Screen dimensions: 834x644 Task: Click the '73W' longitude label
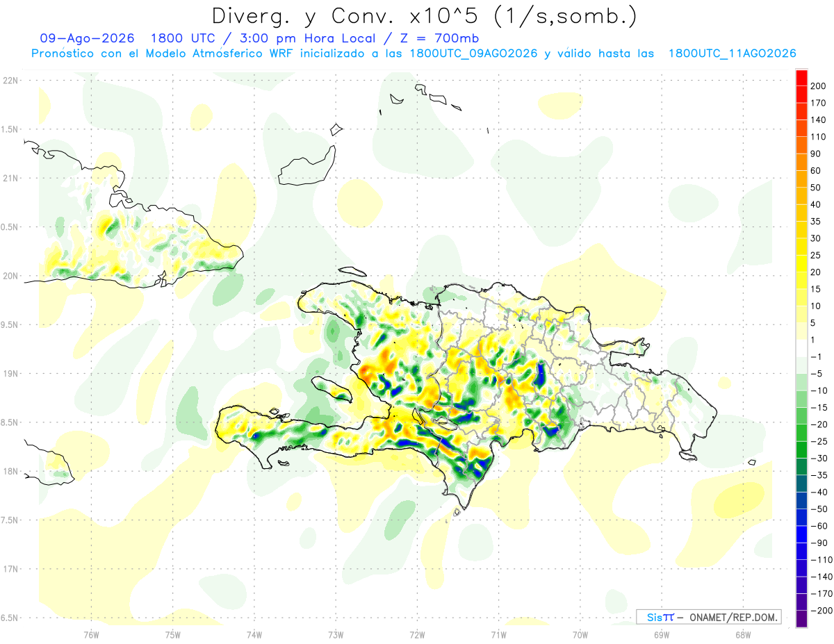tap(336, 635)
